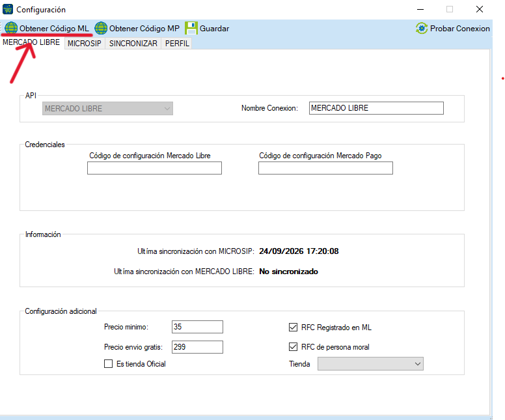This screenshot has width=505, height=420.
Task: Click the Ultima sincronización con MERCADO LIBRE label
Action: (184, 272)
